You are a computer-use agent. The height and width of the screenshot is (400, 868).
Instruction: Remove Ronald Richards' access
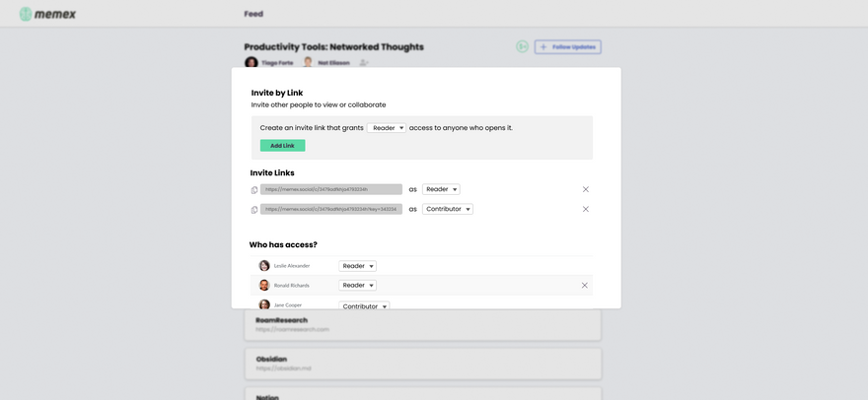click(584, 286)
